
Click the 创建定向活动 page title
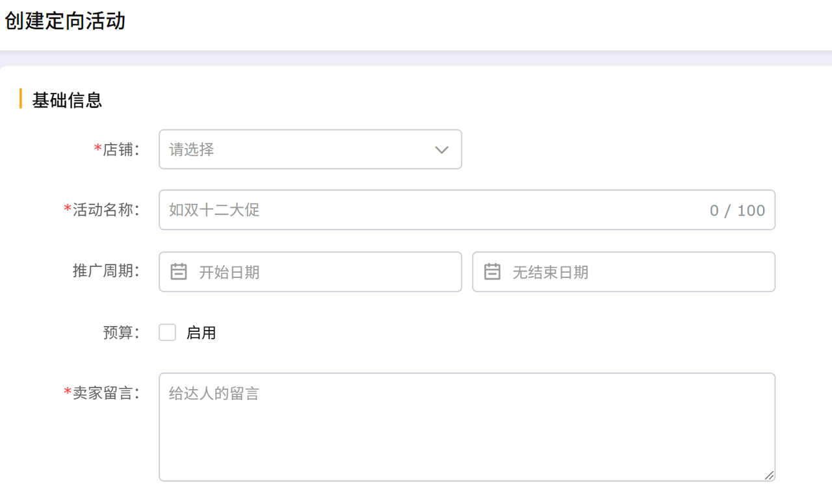[65, 21]
